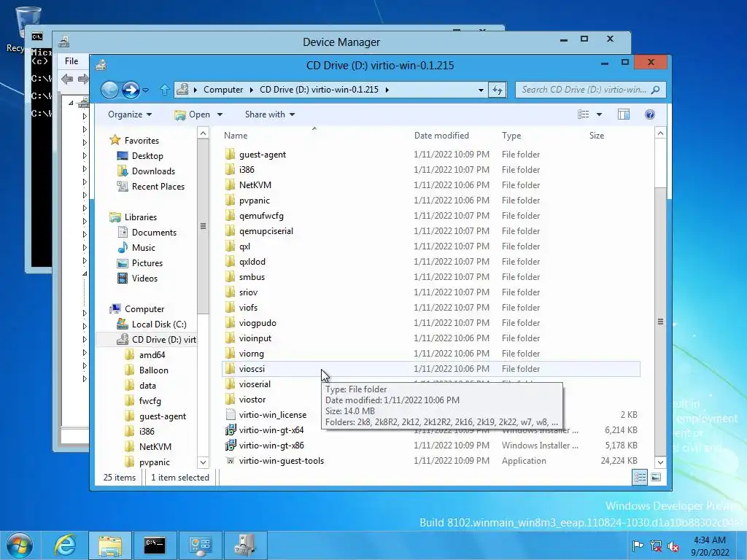747x560 pixels.
Task: Select virtio-win-gt-x64 installer icon
Action: coord(231,430)
